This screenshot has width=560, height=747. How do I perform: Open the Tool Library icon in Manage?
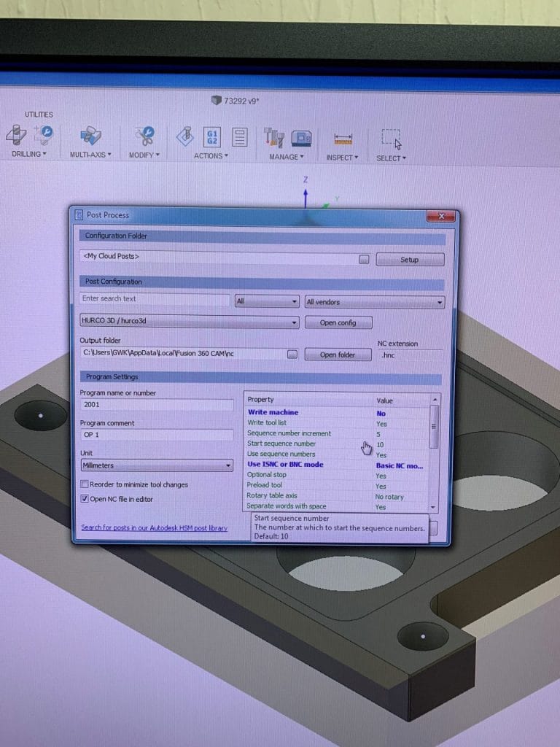coord(274,138)
